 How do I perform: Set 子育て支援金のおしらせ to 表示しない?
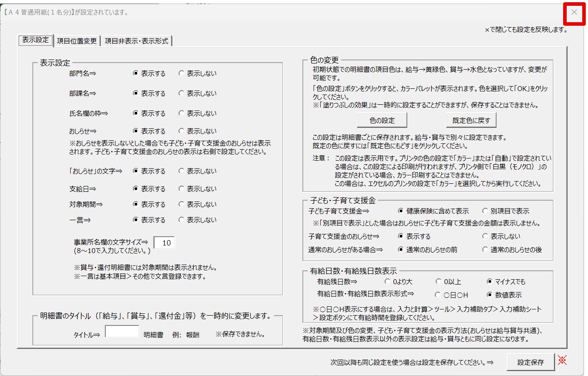501,237
